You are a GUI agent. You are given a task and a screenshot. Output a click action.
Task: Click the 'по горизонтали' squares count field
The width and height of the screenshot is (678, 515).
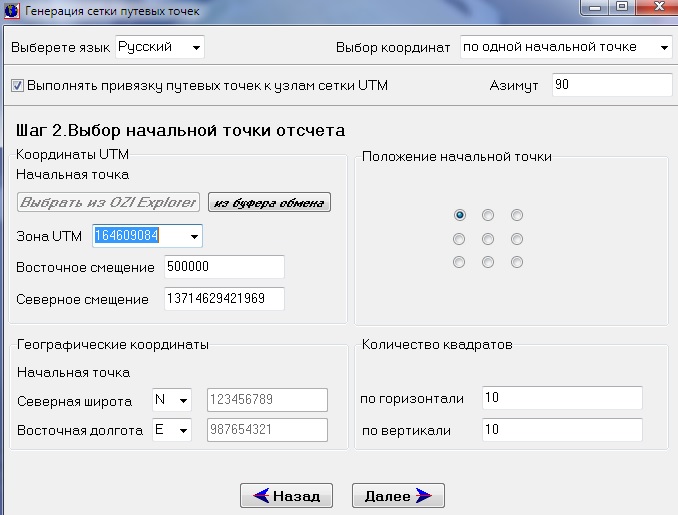tap(560, 399)
